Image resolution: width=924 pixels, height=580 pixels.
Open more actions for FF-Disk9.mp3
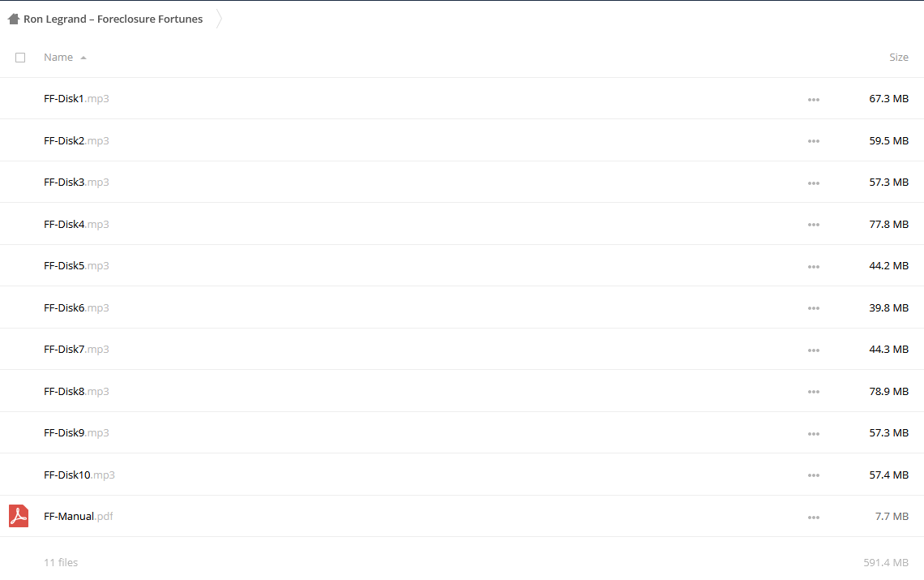(814, 434)
